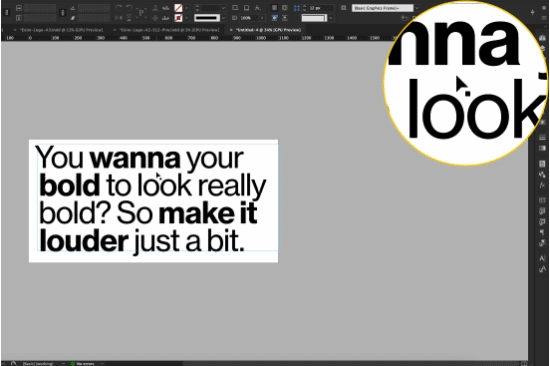Open the stroke type line style dropdown
550x366 pixels.
(223, 18)
